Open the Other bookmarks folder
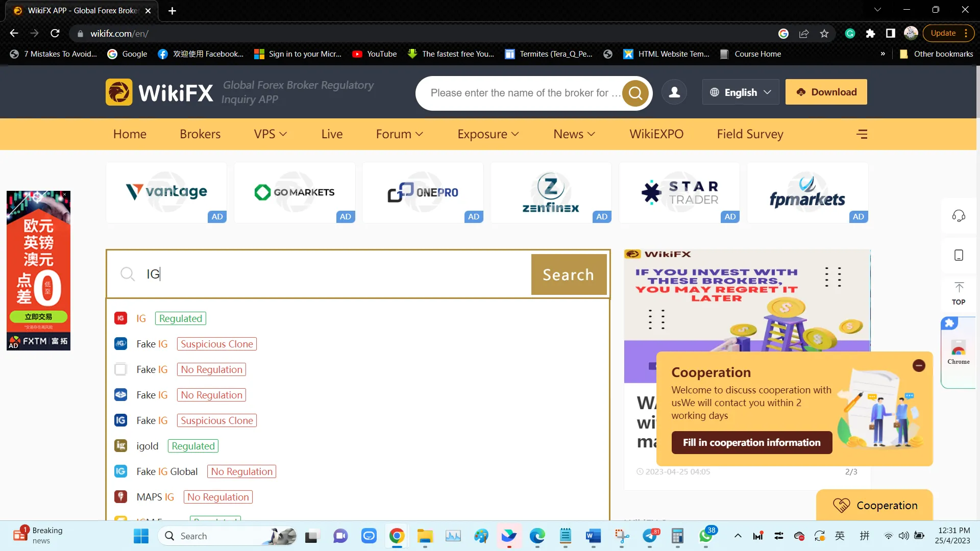Image resolution: width=980 pixels, height=551 pixels. [937, 54]
